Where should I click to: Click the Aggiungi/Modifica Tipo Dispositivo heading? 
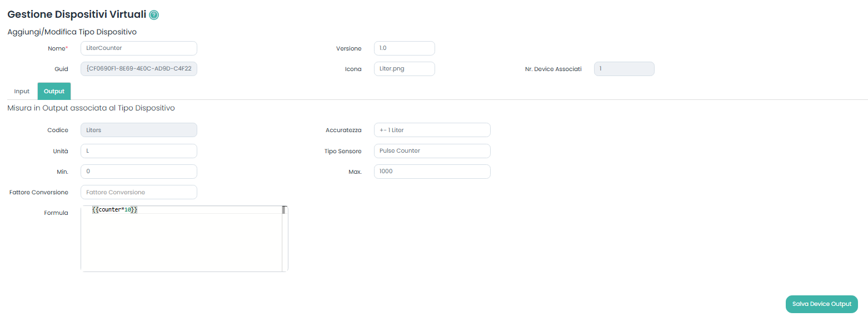(72, 32)
